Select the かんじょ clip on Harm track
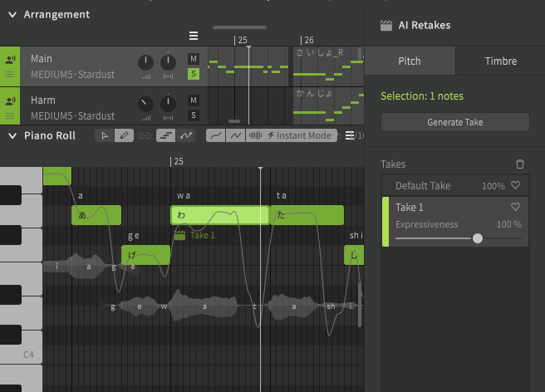Image resolution: width=545 pixels, height=392 pixels. pos(328,106)
